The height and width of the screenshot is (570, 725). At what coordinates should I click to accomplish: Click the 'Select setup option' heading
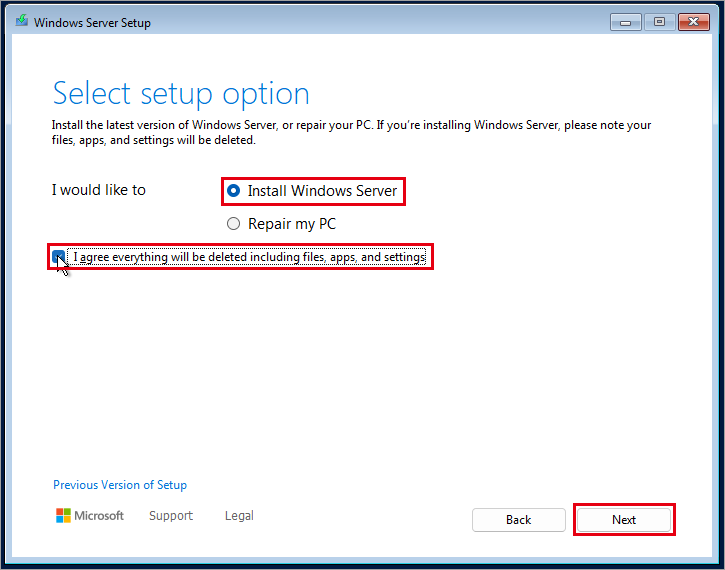tap(181, 94)
